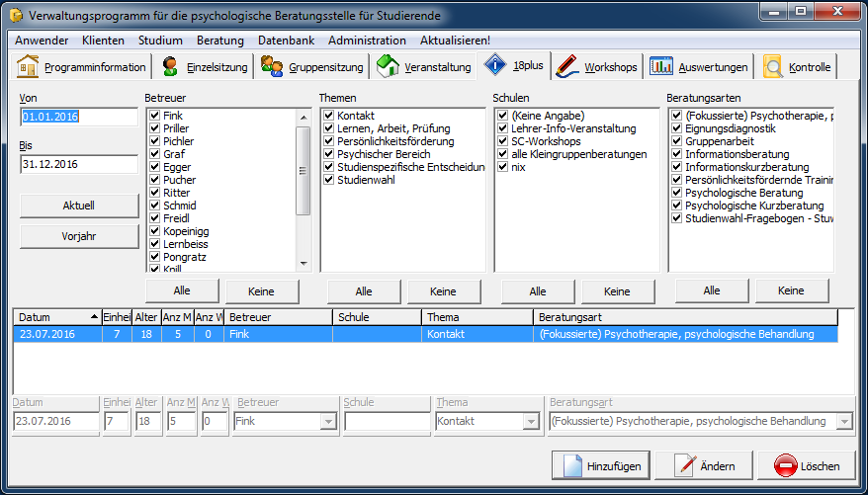This screenshot has width=868, height=495.
Task: Click the magnifier icon on Kontrolle tab
Action: tap(772, 67)
